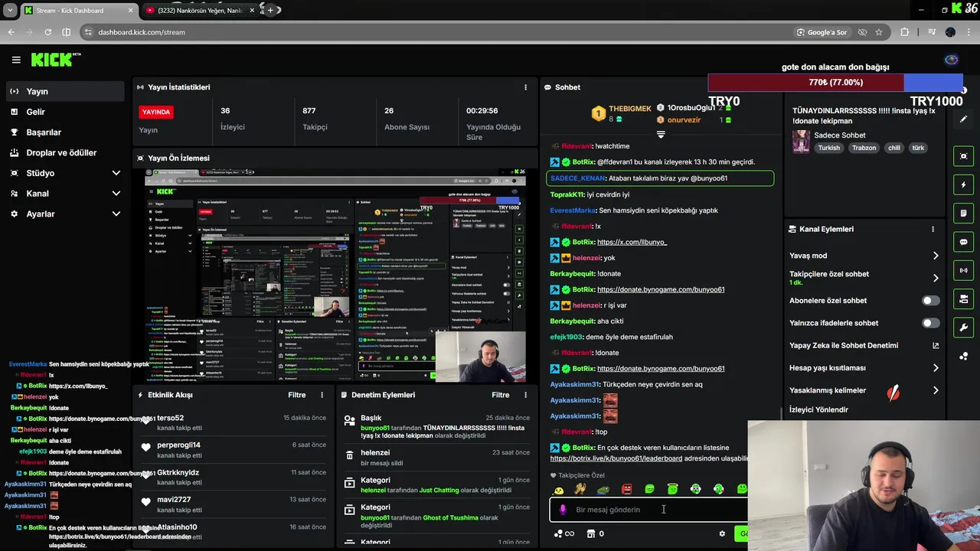Click the purple microphone icon in chat input
Viewport: 980px width, 551px height.
(563, 510)
